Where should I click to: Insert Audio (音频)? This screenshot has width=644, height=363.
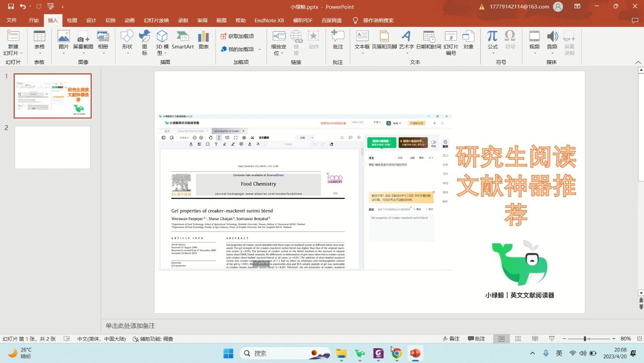[x=552, y=43]
